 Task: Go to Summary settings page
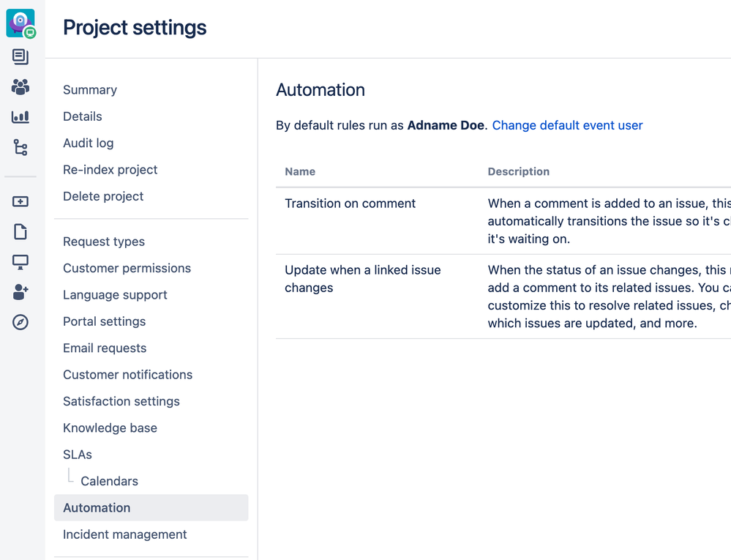pos(90,90)
